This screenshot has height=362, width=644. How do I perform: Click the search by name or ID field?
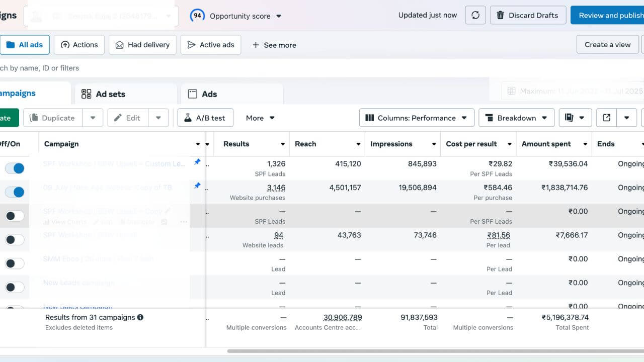[x=101, y=68]
